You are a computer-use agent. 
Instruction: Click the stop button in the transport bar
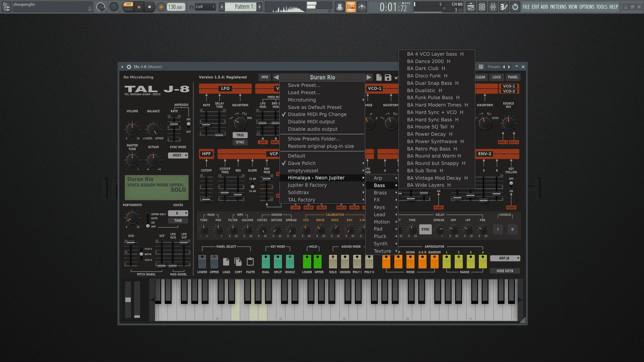coord(150,7)
